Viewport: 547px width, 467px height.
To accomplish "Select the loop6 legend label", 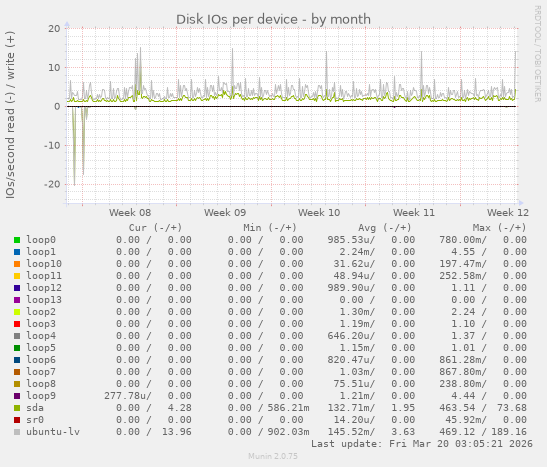I will [41, 360].
